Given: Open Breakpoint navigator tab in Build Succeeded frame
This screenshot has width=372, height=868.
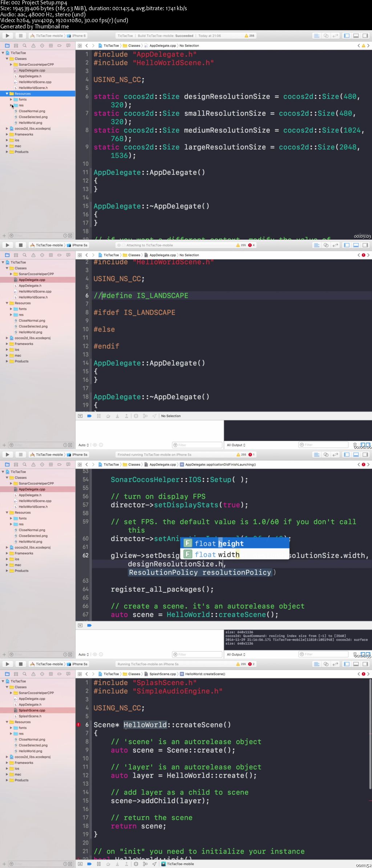Looking at the screenshot, I should 60,45.
